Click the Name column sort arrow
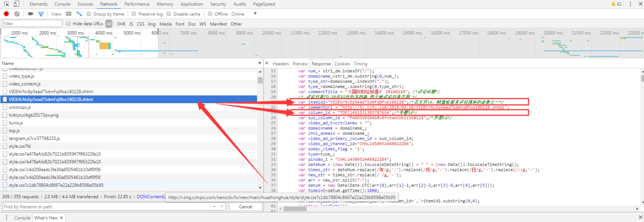This screenshot has height=222, width=644. coord(260,63)
